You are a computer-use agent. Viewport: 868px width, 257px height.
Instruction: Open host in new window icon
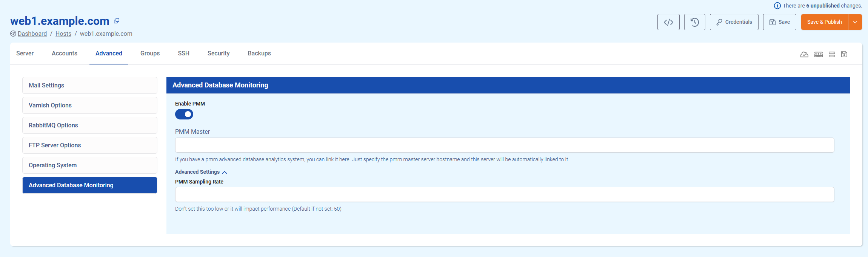tap(117, 21)
